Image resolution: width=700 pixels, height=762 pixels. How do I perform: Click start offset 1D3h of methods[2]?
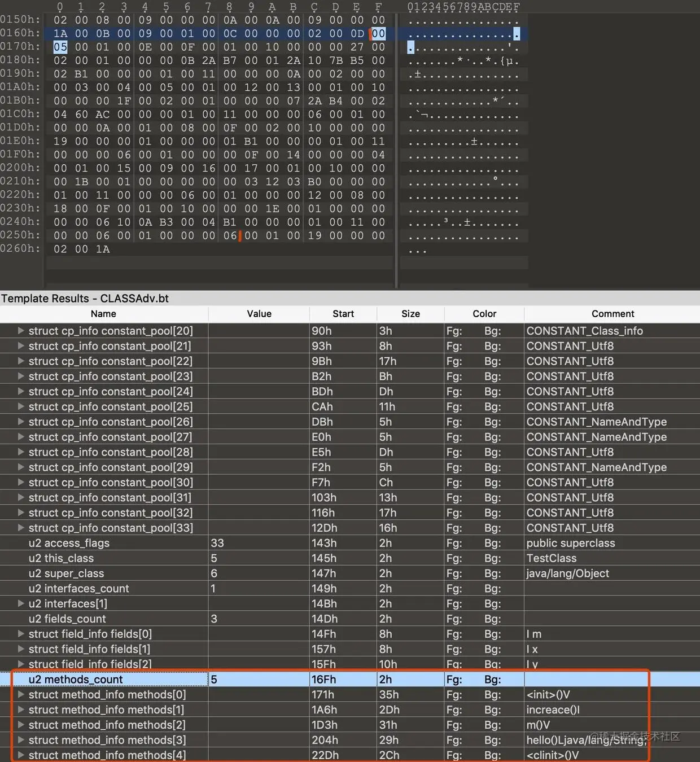(x=325, y=725)
